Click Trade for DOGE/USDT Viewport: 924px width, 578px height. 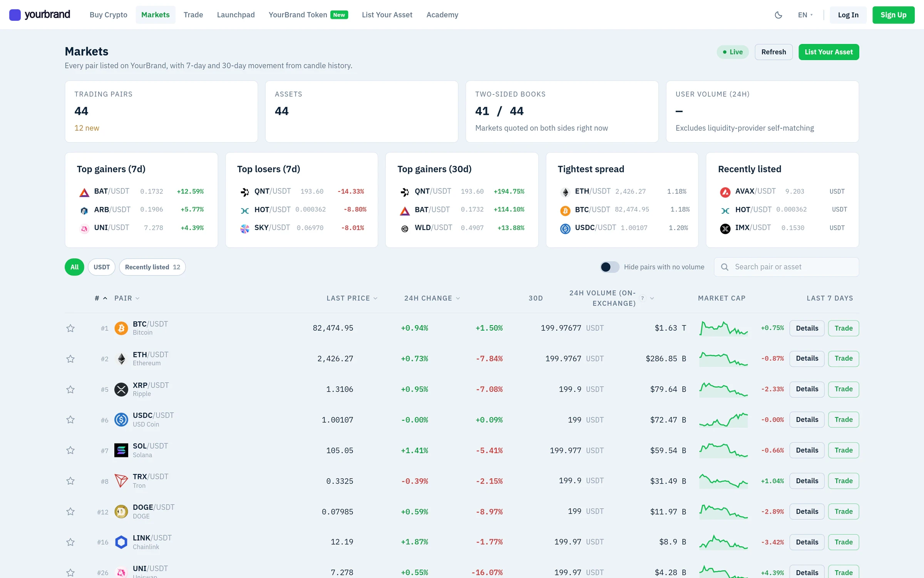(x=844, y=512)
